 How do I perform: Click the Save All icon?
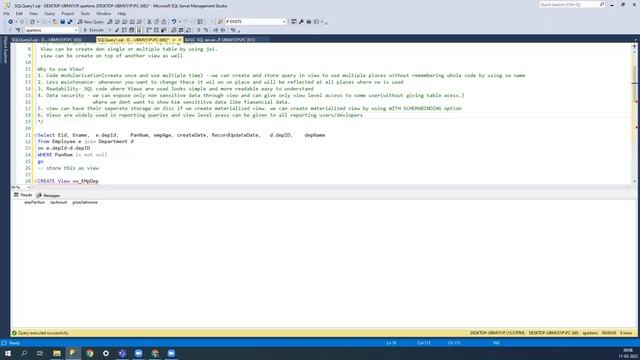tap(70, 22)
